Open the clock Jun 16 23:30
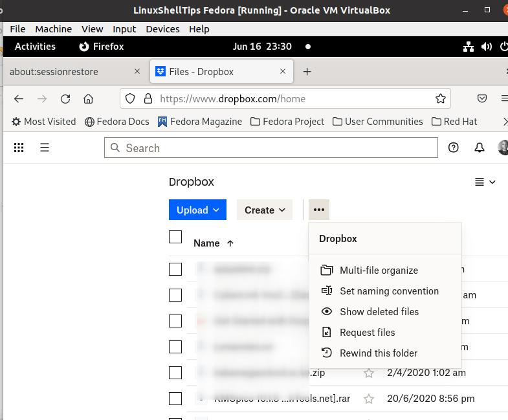The width and height of the screenshot is (508, 420). (262, 47)
